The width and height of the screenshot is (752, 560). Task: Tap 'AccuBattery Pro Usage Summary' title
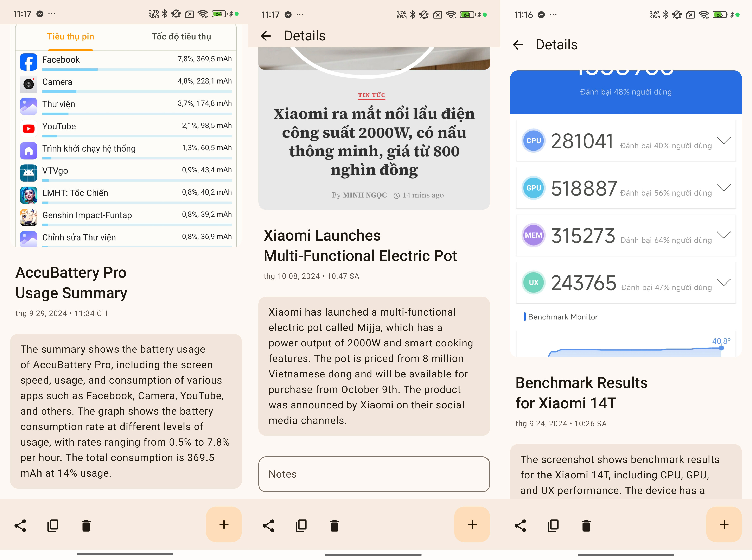tap(71, 283)
